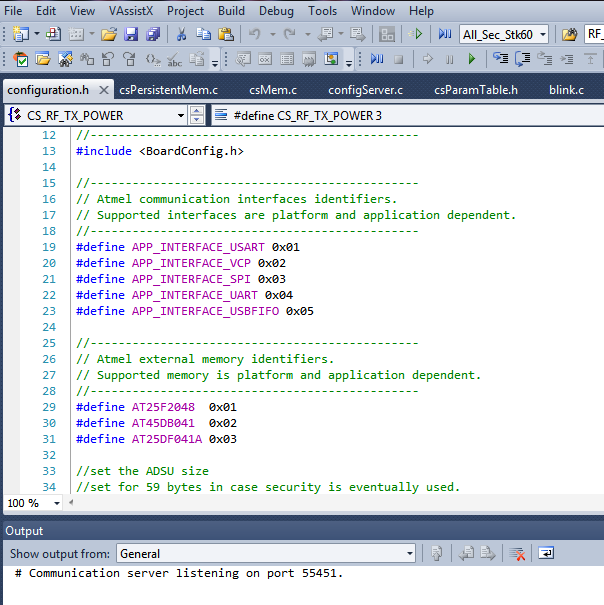Open the csParamTable.h tab
Image resolution: width=604 pixels, height=605 pixels.
tap(476, 90)
